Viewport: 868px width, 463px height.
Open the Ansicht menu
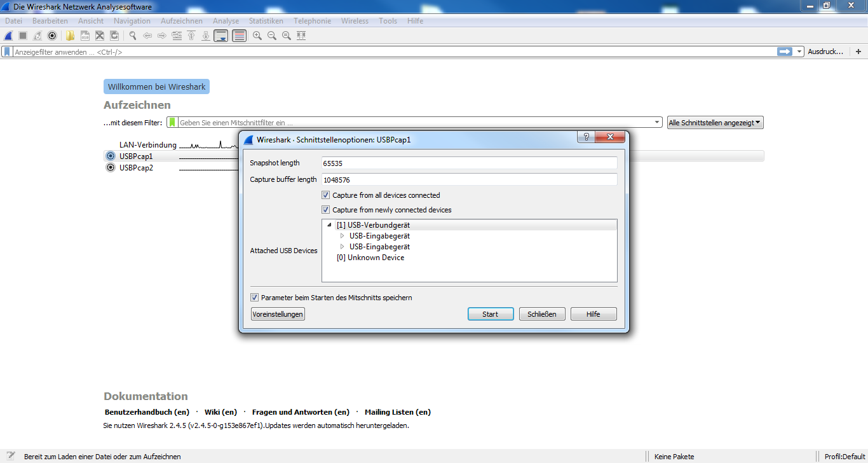tap(91, 21)
